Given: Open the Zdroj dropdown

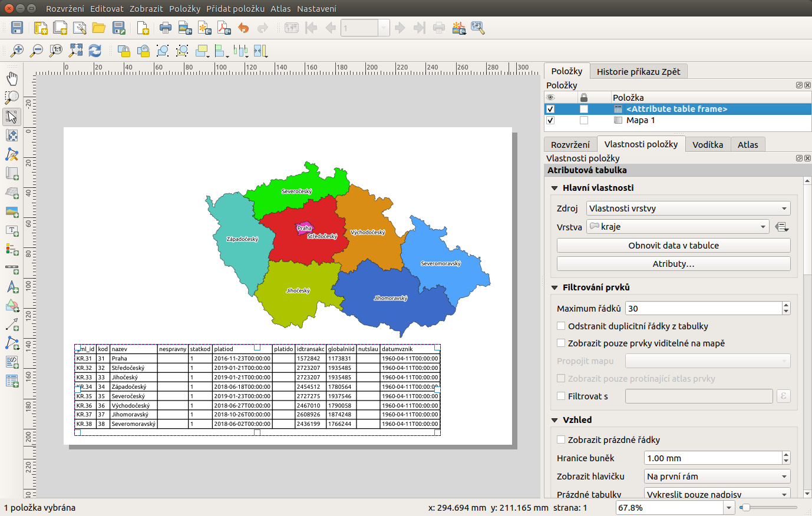Looking at the screenshot, I should pyautogui.click(x=688, y=209).
